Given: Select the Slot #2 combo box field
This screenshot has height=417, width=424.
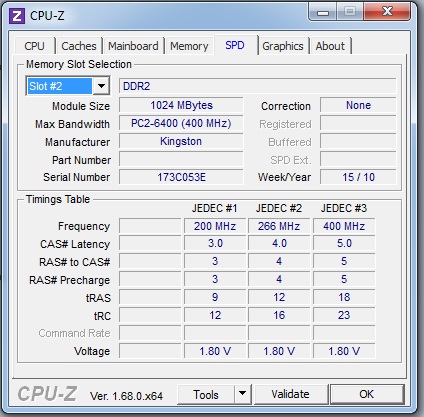Looking at the screenshot, I should click(x=68, y=86).
